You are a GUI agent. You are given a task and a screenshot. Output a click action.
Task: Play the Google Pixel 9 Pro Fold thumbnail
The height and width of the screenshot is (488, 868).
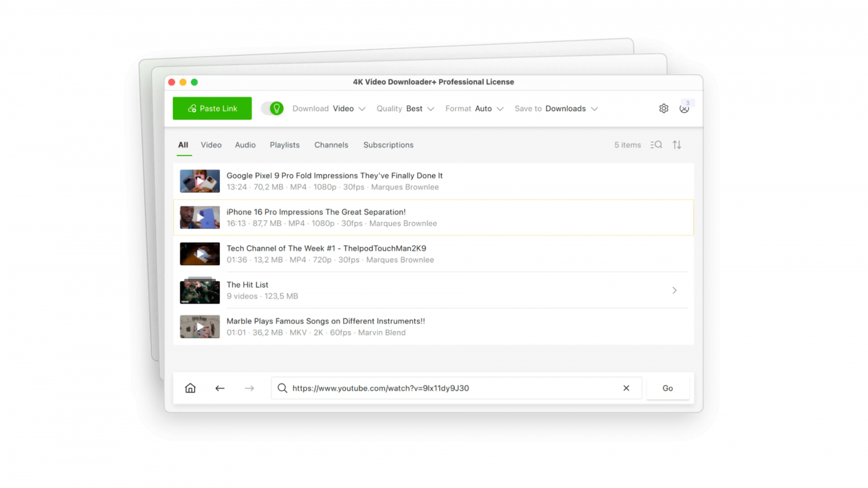(200, 181)
